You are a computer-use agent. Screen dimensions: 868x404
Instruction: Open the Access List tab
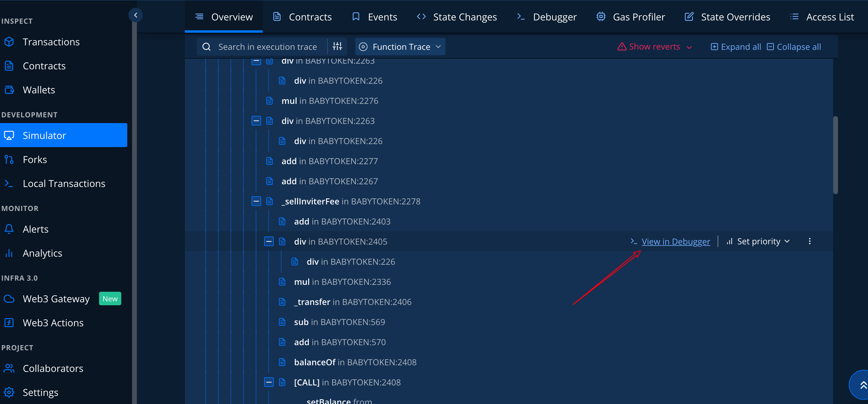coord(822,17)
